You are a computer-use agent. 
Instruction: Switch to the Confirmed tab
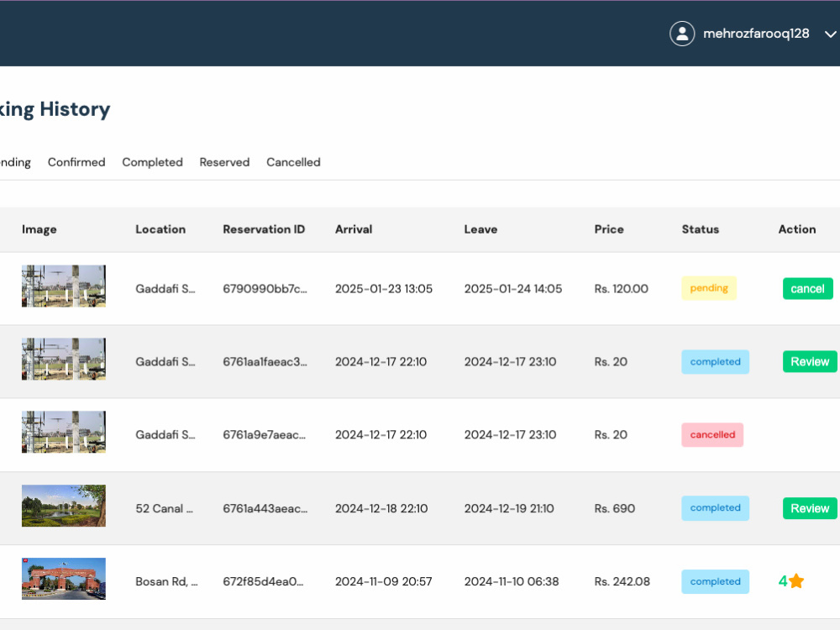coord(76,162)
